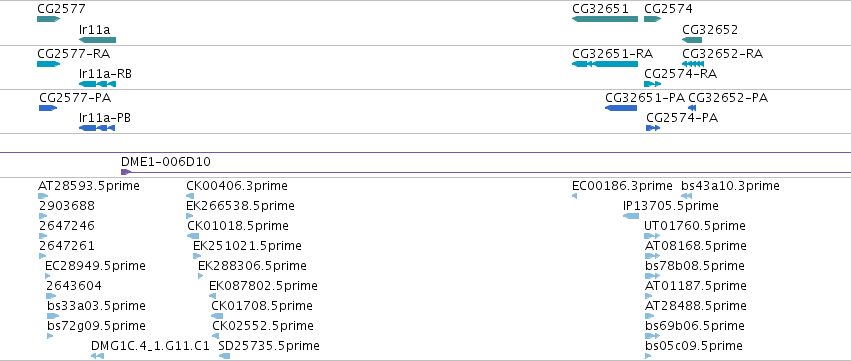Open the bs43a10.3prime label
Screen dimensions: 851x361
pyautogui.click(x=731, y=186)
